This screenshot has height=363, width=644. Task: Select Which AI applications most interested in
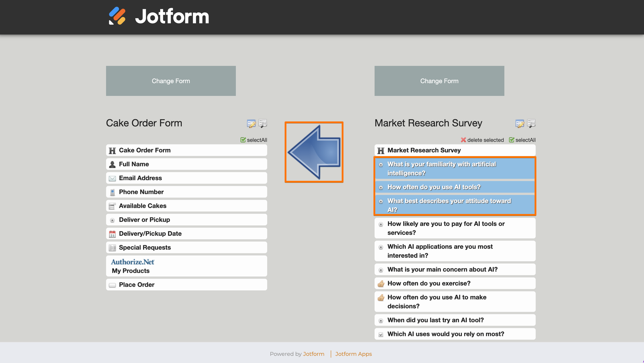pos(455,251)
